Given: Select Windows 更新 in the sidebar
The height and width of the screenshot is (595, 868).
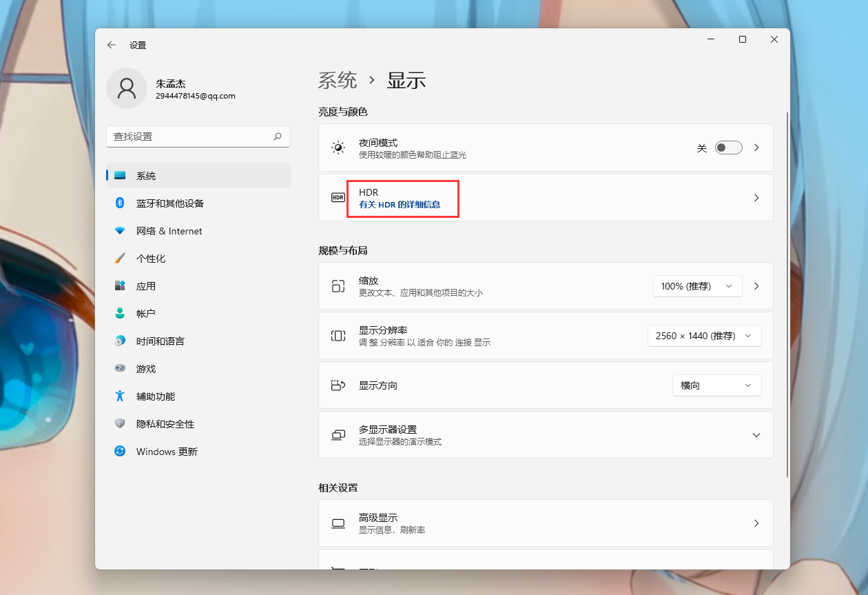Looking at the screenshot, I should pyautogui.click(x=198, y=452).
